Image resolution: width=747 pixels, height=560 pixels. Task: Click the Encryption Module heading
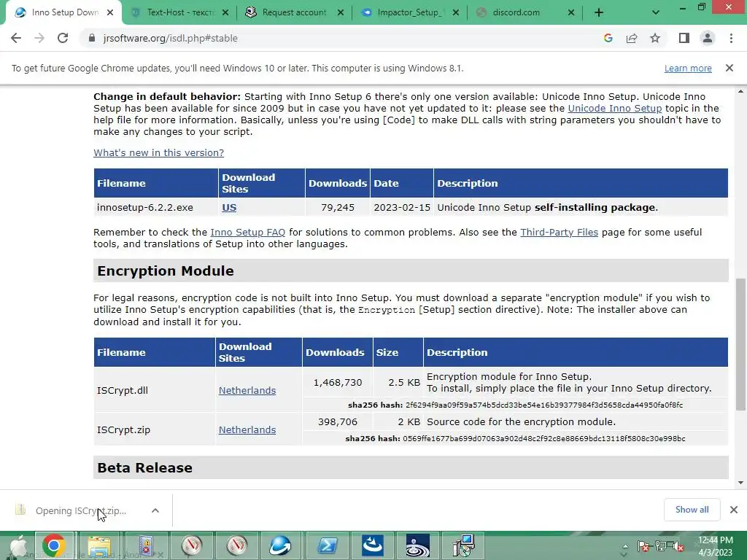click(166, 271)
